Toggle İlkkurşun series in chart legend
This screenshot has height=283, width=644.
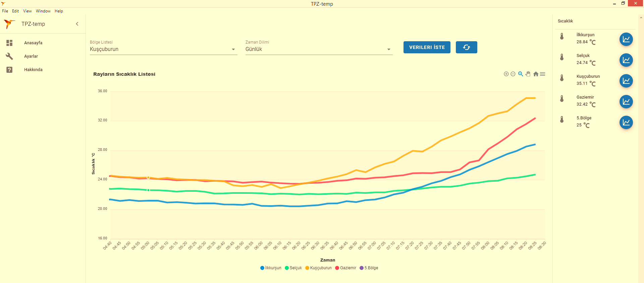tap(271, 268)
